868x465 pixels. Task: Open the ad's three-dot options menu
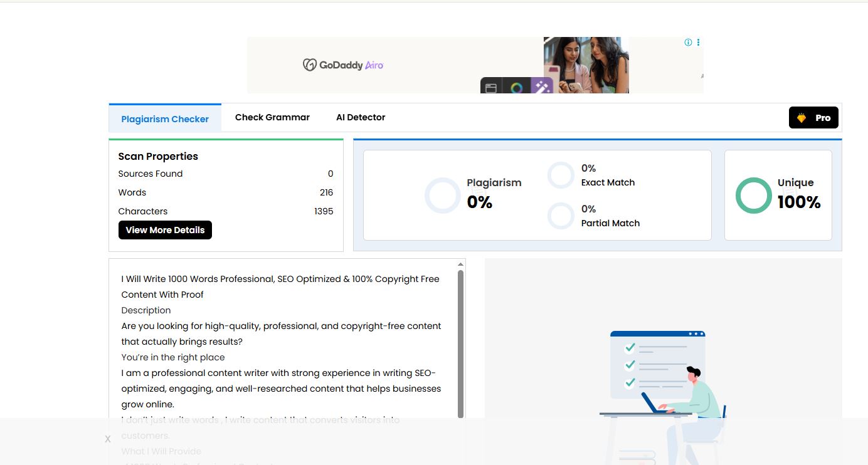698,42
